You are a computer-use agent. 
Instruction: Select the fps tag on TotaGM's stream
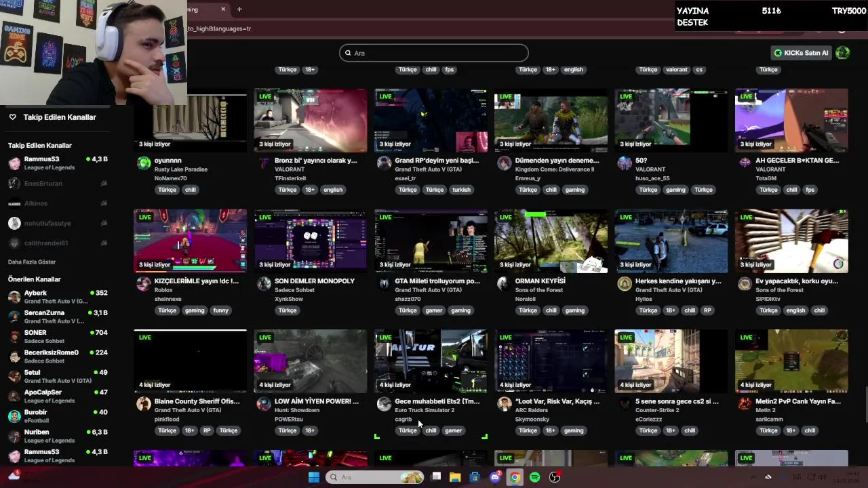(x=810, y=190)
